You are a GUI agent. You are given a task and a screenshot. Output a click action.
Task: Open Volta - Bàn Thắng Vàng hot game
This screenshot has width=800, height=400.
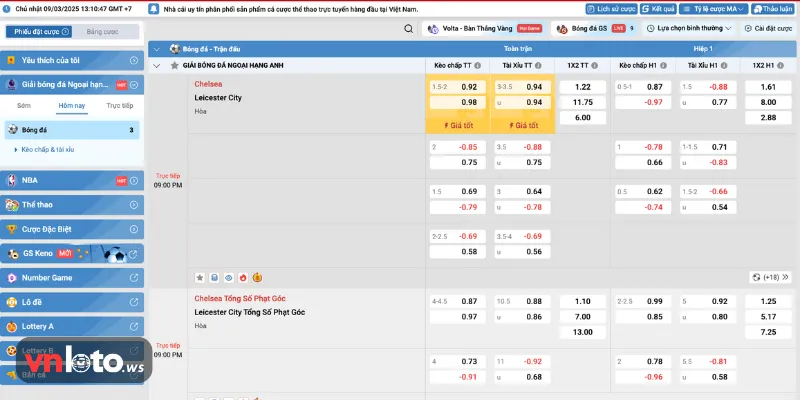(479, 29)
